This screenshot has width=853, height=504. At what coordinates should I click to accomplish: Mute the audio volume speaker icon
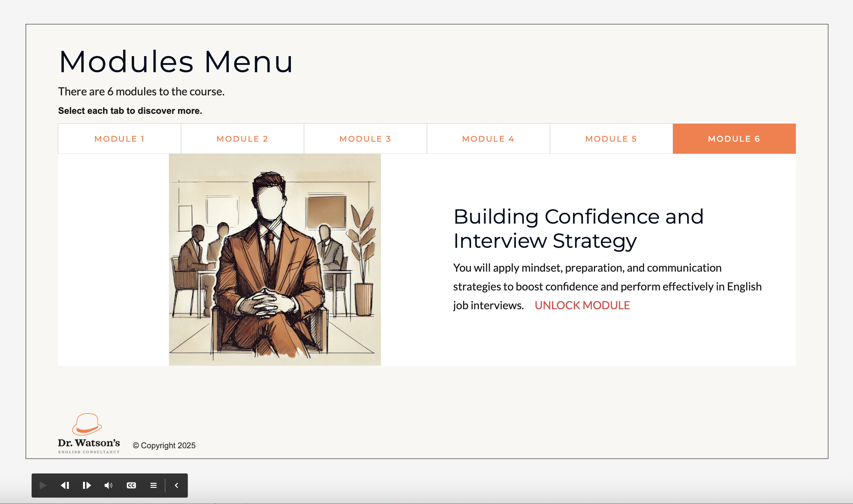tap(109, 485)
